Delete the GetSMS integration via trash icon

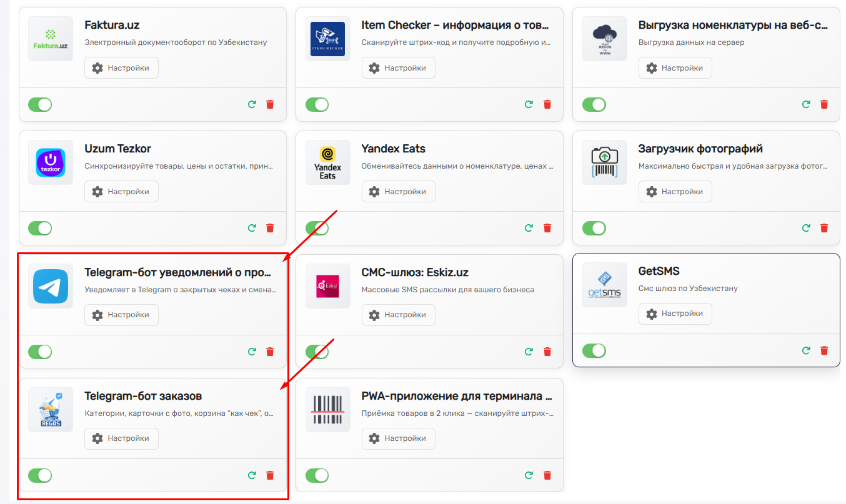(824, 351)
